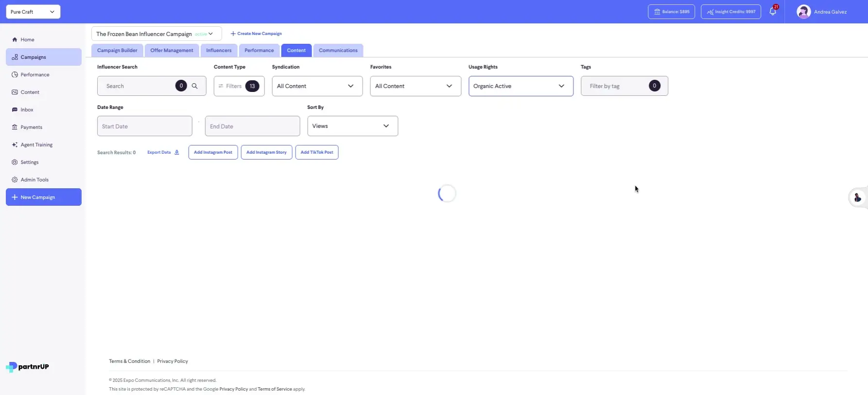Select the Campaigns sidebar icon
The width and height of the screenshot is (868, 395).
[15, 57]
